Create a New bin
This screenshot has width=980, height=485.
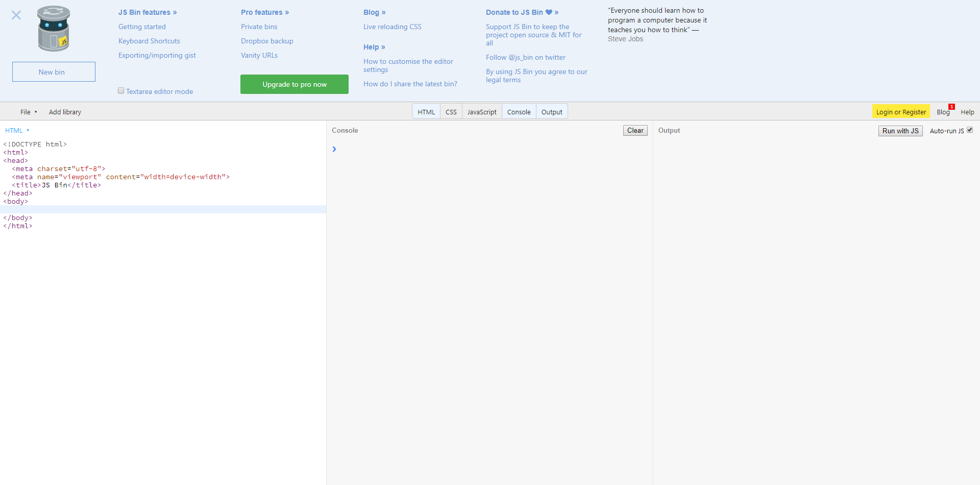click(x=54, y=72)
